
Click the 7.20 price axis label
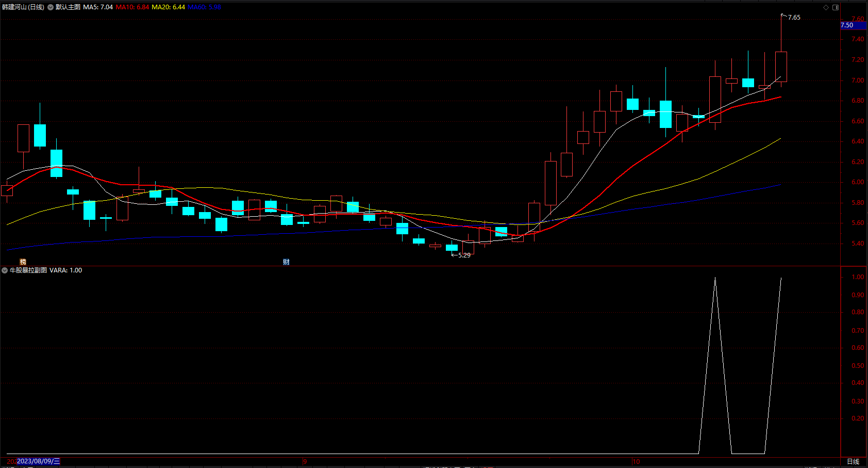pyautogui.click(x=858, y=60)
